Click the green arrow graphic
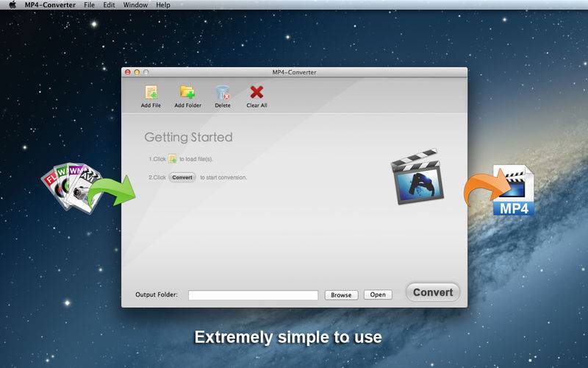The width and height of the screenshot is (588, 368). point(112,192)
